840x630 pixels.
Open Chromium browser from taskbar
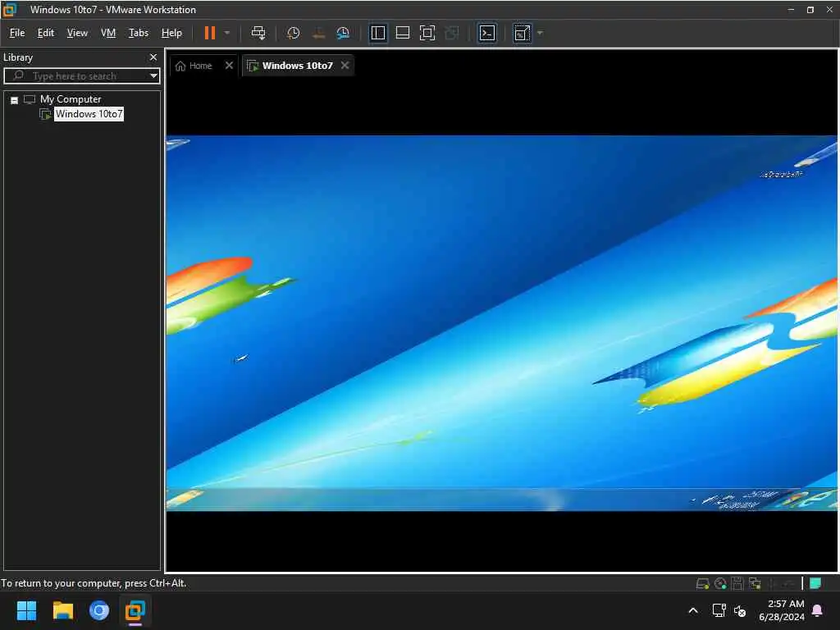click(x=99, y=610)
